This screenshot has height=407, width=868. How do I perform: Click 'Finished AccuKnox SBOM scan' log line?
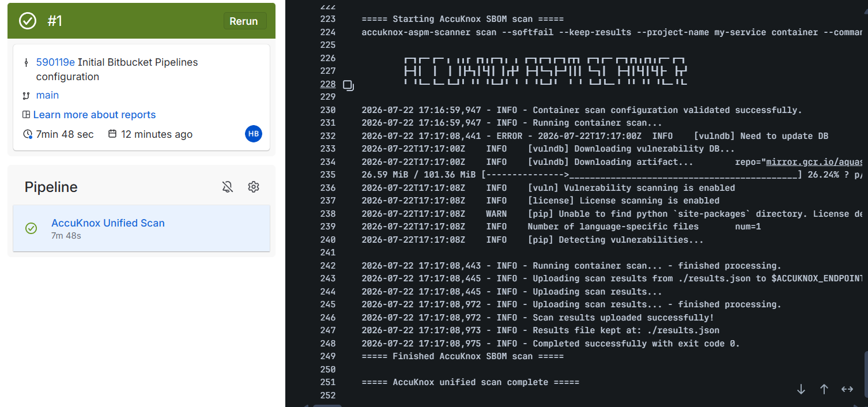point(463,356)
